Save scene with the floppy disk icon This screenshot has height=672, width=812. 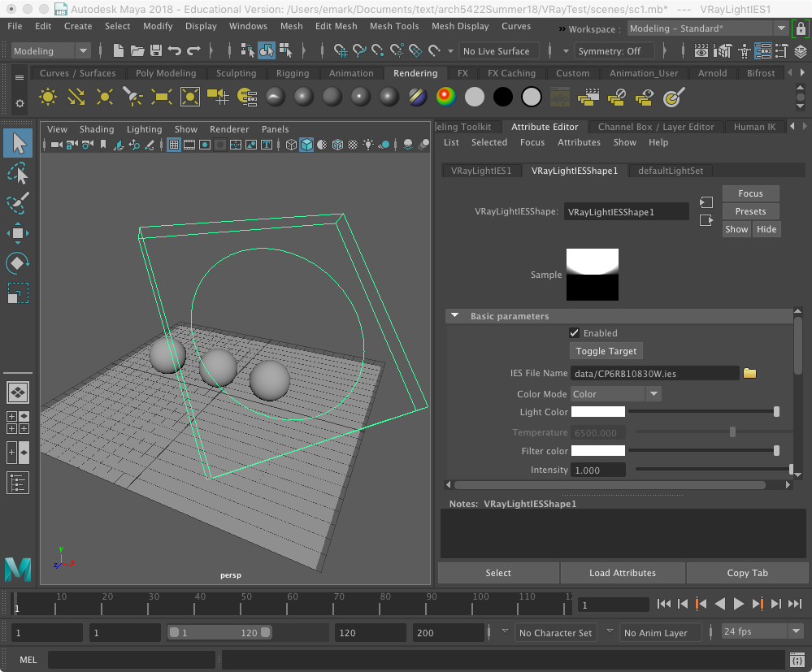(x=156, y=50)
